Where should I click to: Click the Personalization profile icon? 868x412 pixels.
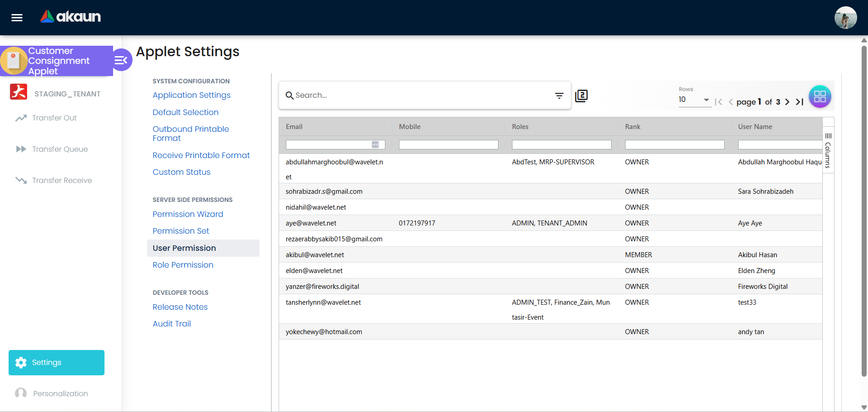coord(21,393)
